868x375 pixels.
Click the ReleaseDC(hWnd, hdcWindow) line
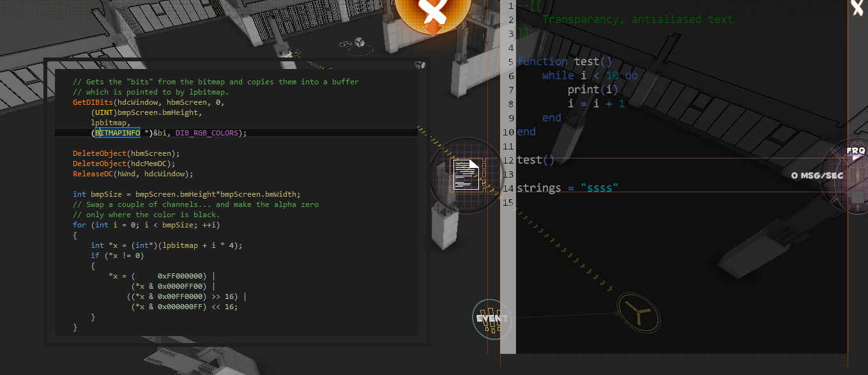click(132, 174)
